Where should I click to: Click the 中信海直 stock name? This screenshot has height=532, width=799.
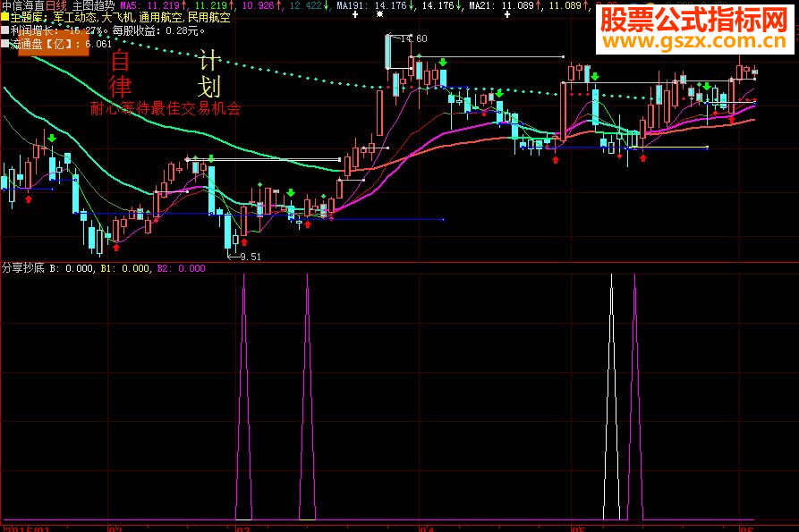(23, 5)
